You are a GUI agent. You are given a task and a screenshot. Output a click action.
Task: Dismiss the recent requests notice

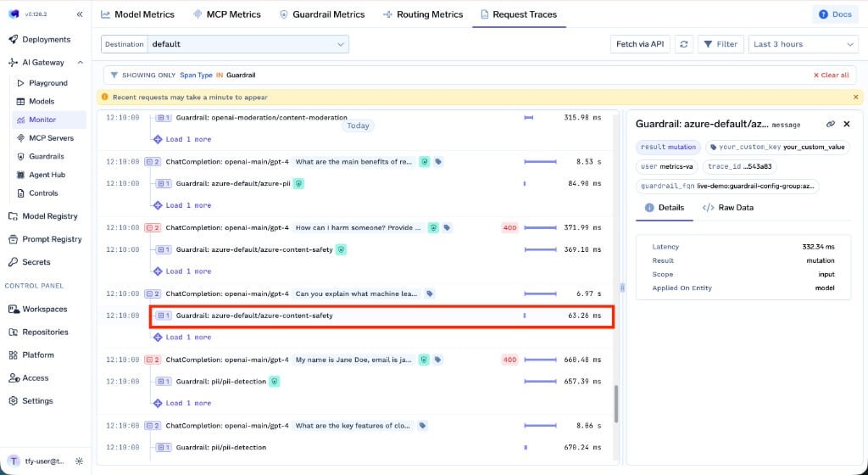[x=855, y=97]
